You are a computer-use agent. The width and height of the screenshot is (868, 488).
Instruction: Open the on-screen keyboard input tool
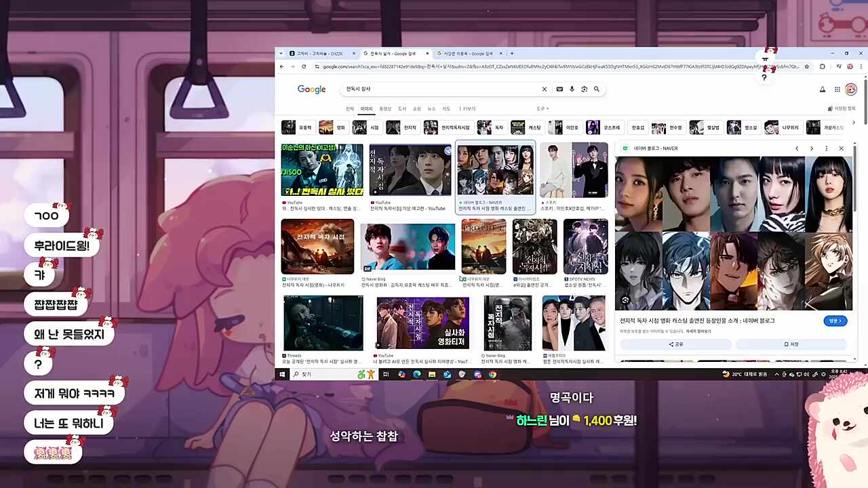pyautogui.click(x=559, y=89)
